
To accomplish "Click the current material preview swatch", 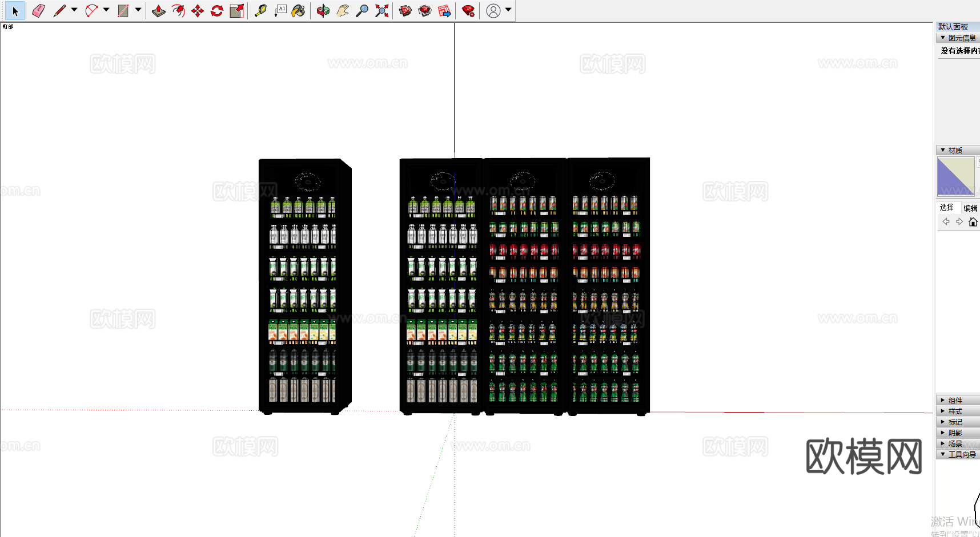I will [956, 177].
